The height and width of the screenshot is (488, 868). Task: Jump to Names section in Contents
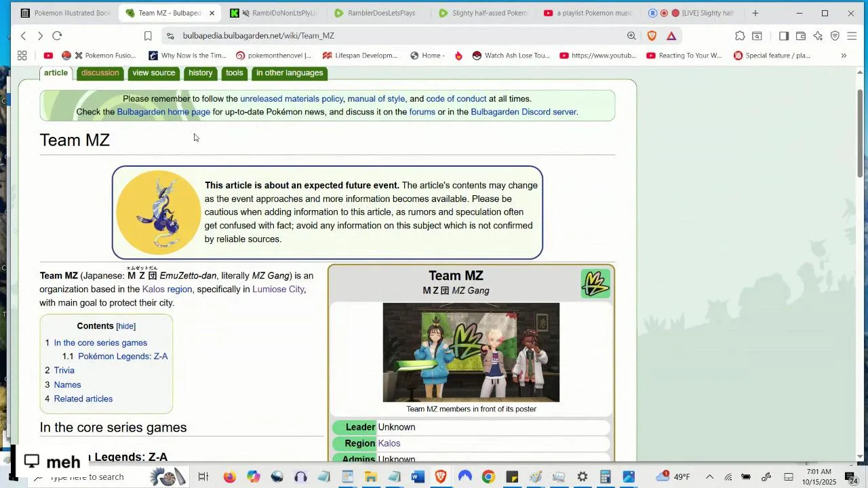(x=67, y=385)
